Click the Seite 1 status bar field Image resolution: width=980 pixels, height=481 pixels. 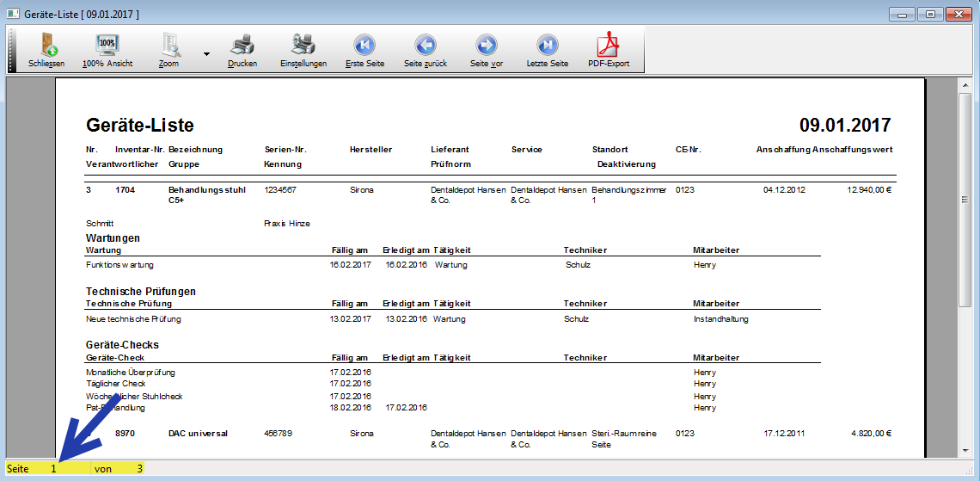pyautogui.click(x=47, y=468)
